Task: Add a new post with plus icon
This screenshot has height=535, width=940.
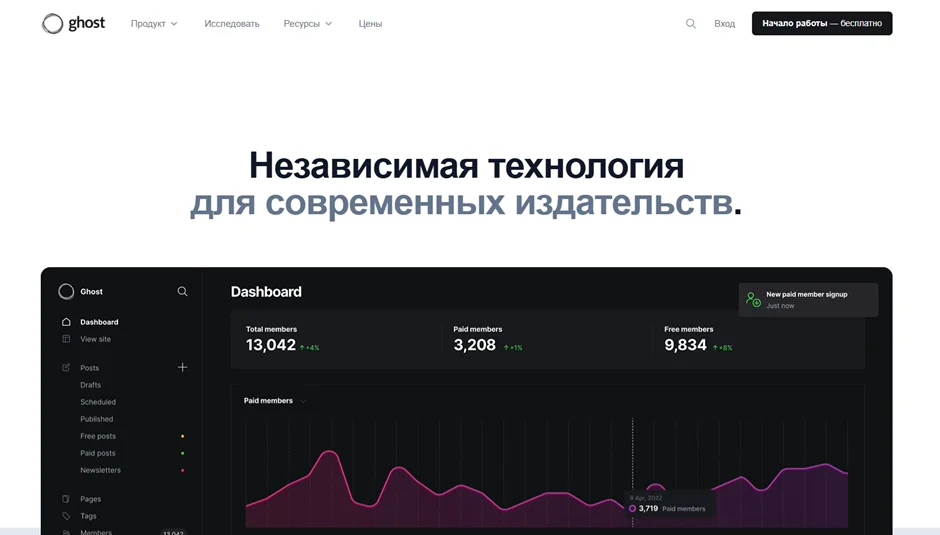Action: click(182, 367)
